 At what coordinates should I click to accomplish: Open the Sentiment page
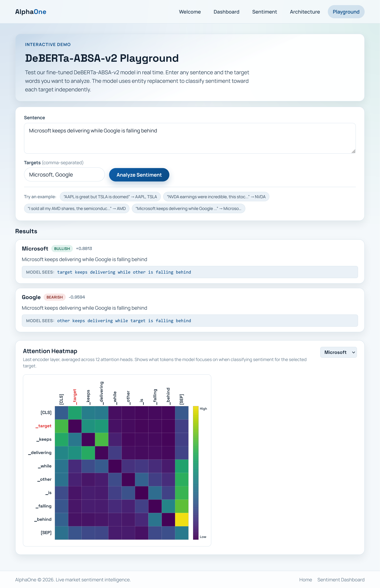point(264,12)
